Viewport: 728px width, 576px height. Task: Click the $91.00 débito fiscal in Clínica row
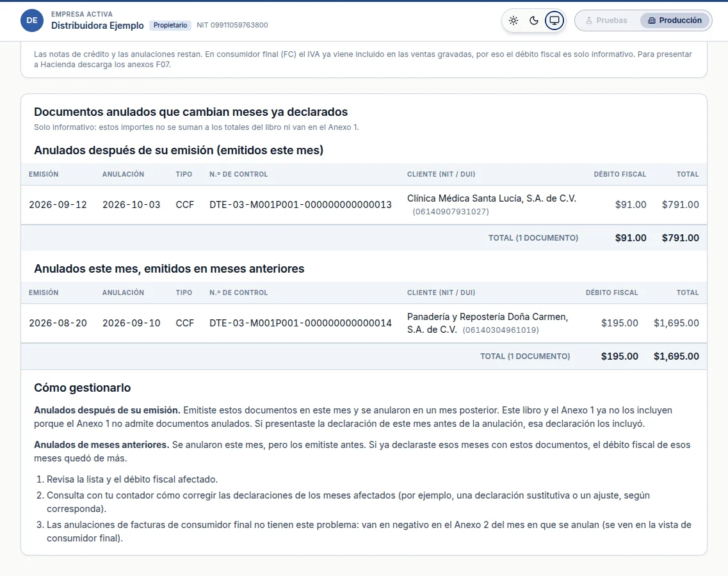point(631,205)
